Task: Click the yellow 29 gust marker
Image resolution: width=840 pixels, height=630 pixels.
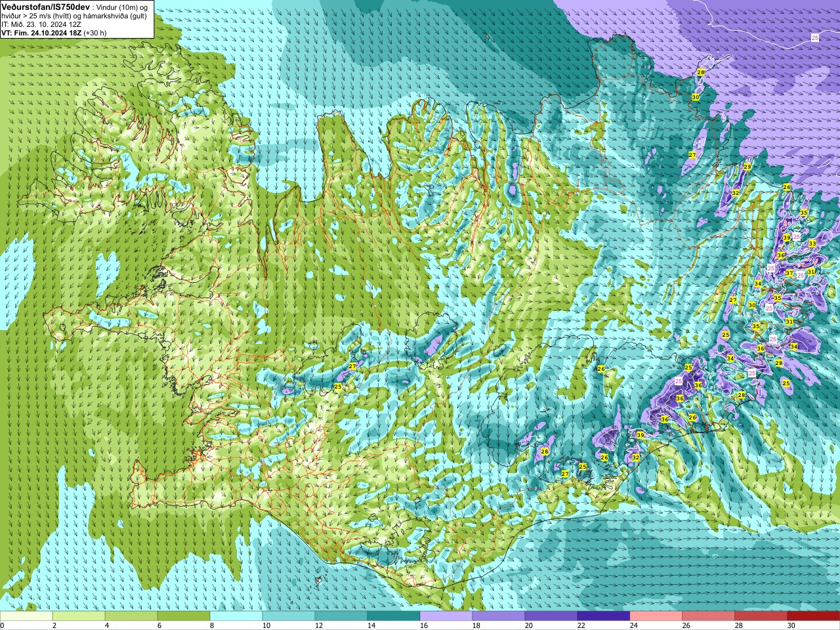Action: 747,167
